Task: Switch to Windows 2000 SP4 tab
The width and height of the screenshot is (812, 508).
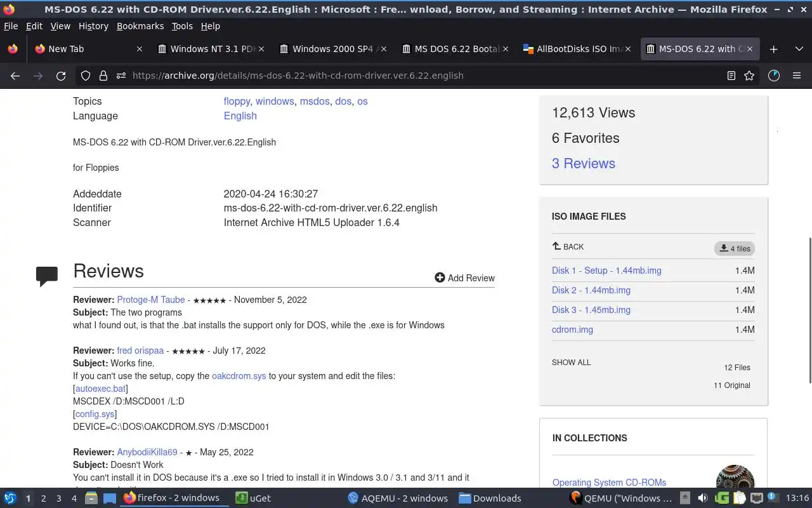Action: point(333,49)
